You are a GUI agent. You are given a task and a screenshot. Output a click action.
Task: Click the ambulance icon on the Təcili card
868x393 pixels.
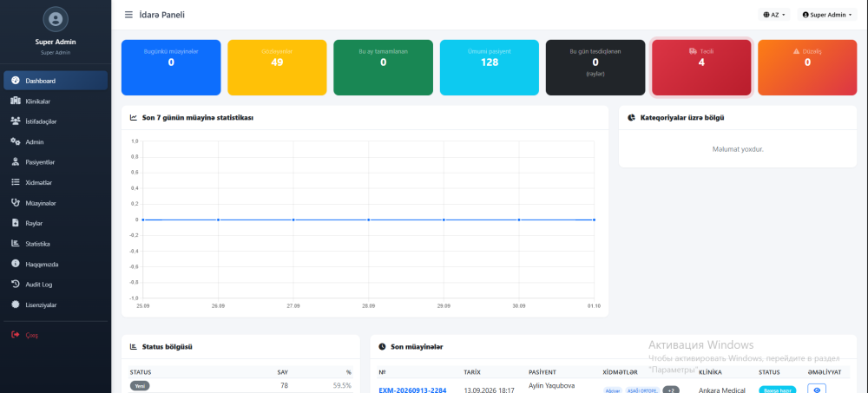click(x=693, y=51)
